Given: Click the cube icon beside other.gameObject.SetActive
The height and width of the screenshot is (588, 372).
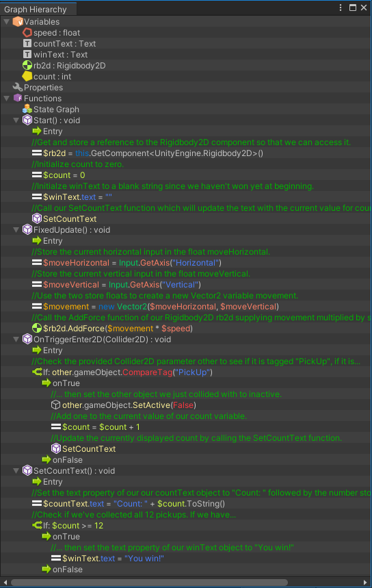Looking at the screenshot, I should point(56,405).
